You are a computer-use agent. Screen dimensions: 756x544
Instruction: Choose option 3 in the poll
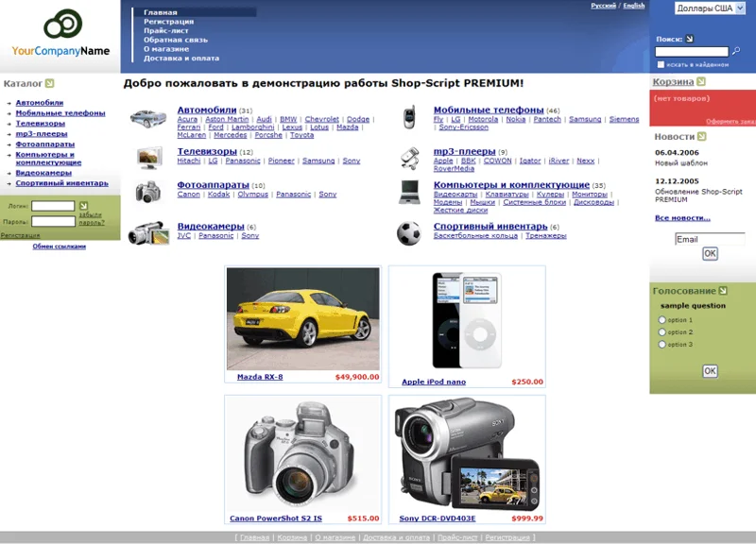tap(661, 345)
